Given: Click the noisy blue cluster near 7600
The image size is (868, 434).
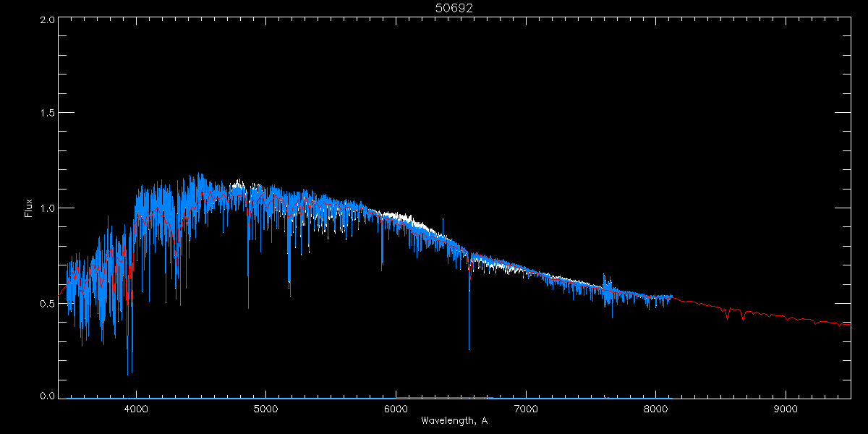Looking at the screenshot, I should pos(608,292).
